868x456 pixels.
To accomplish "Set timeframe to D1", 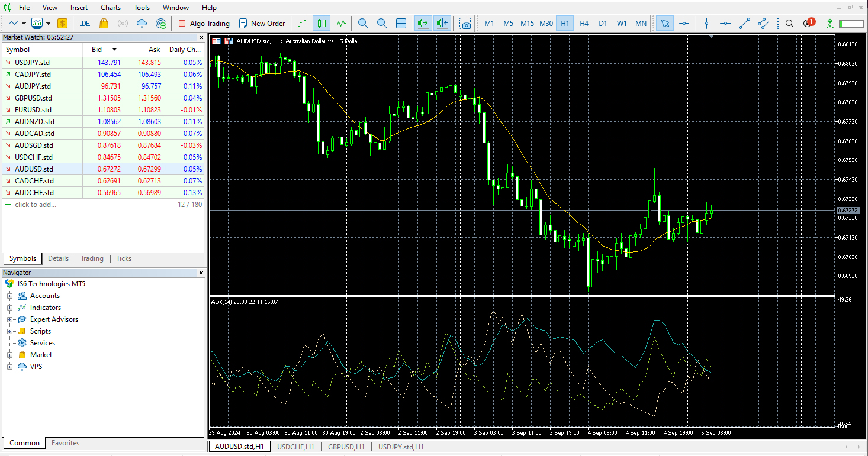I will click(x=603, y=24).
